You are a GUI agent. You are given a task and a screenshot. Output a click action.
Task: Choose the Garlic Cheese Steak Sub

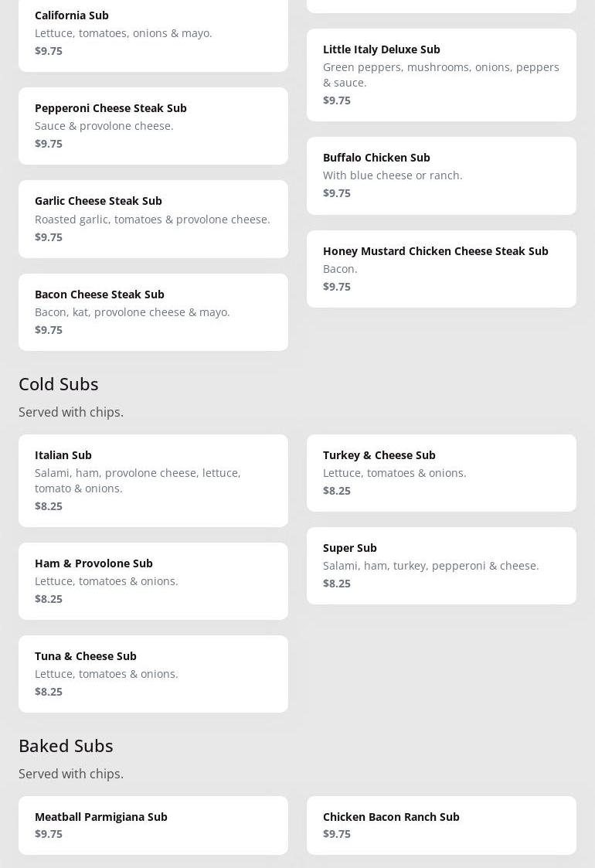(x=153, y=219)
